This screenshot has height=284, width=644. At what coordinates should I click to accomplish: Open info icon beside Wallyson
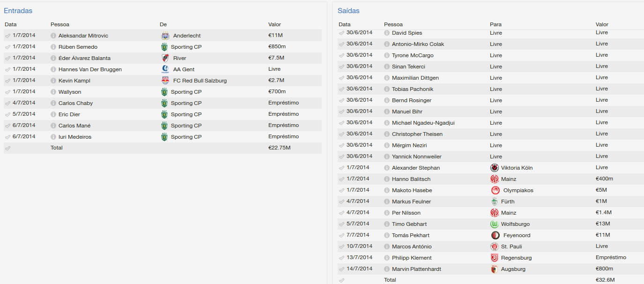pyautogui.click(x=53, y=92)
